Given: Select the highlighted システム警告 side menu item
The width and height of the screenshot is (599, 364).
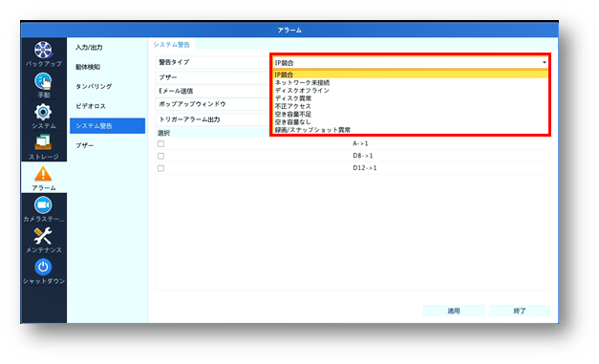Looking at the screenshot, I should pos(107,126).
